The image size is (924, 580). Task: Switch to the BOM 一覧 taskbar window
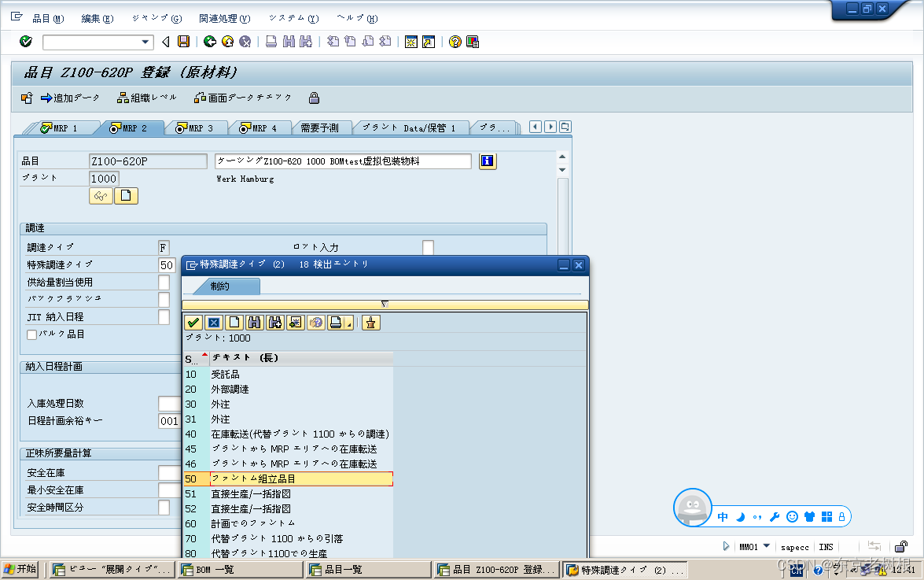point(240,570)
